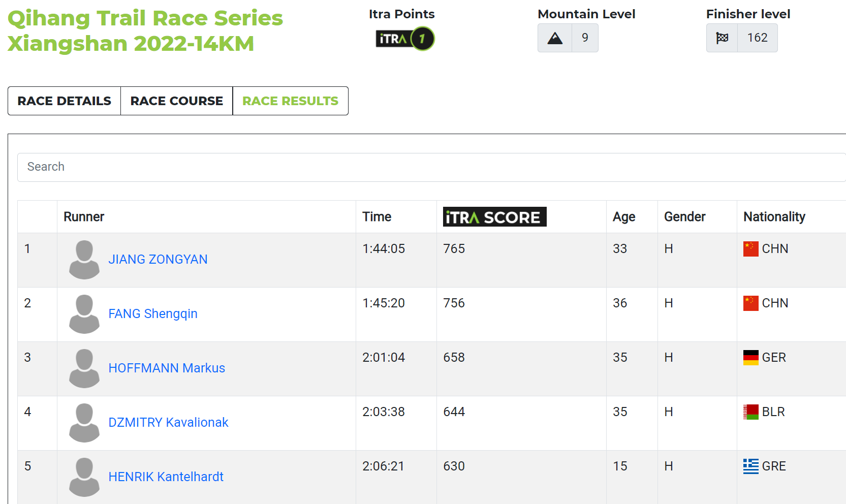Open DZMITRY Kavalionak runner profile
The image size is (846, 504).
coord(168,423)
